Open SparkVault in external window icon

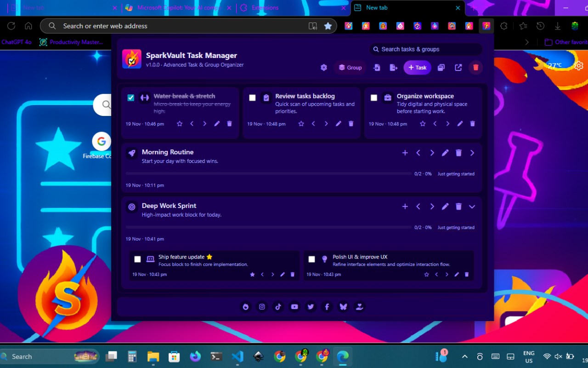click(x=458, y=68)
